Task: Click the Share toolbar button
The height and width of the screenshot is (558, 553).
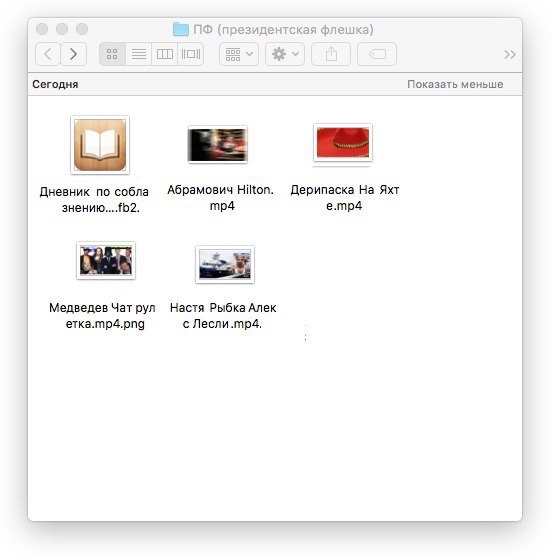Action: coord(331,54)
